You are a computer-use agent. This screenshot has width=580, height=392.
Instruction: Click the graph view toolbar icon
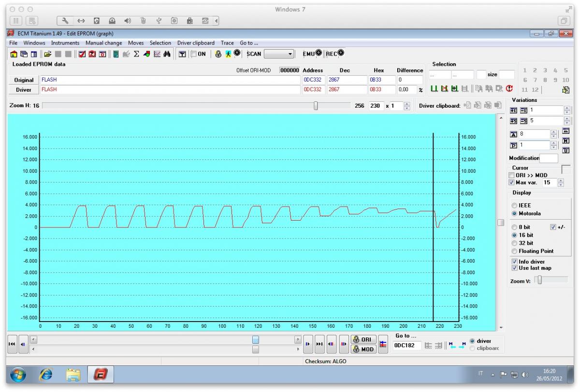coord(157,54)
